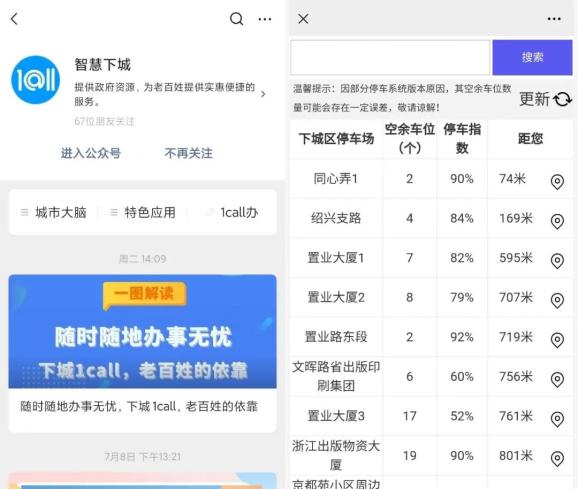Select the 595米 distance value
The width and height of the screenshot is (578, 489).
(x=516, y=258)
